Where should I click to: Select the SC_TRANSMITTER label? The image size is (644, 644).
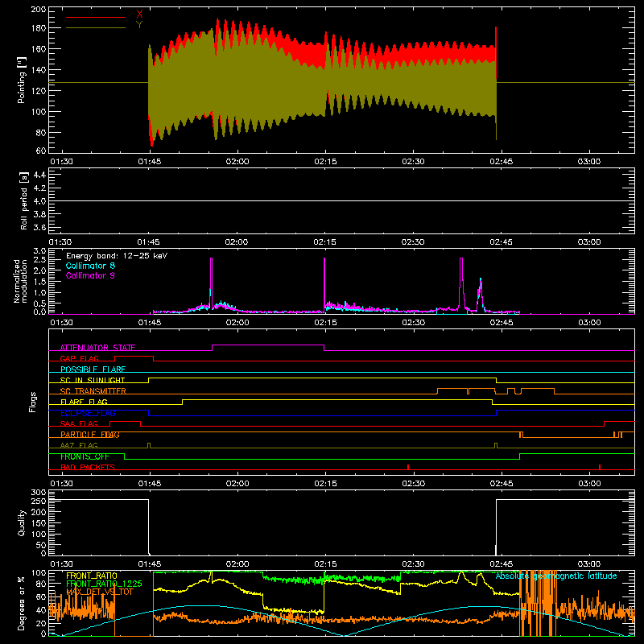coord(93,391)
